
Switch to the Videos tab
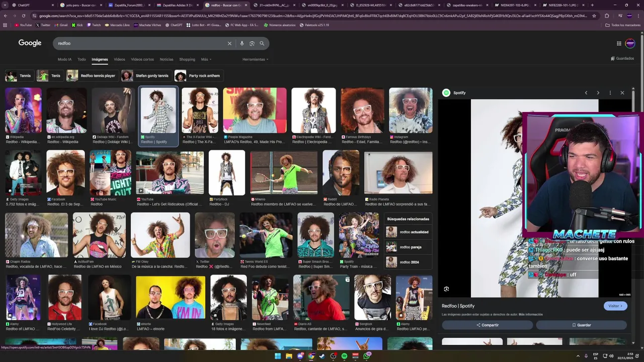tap(119, 59)
